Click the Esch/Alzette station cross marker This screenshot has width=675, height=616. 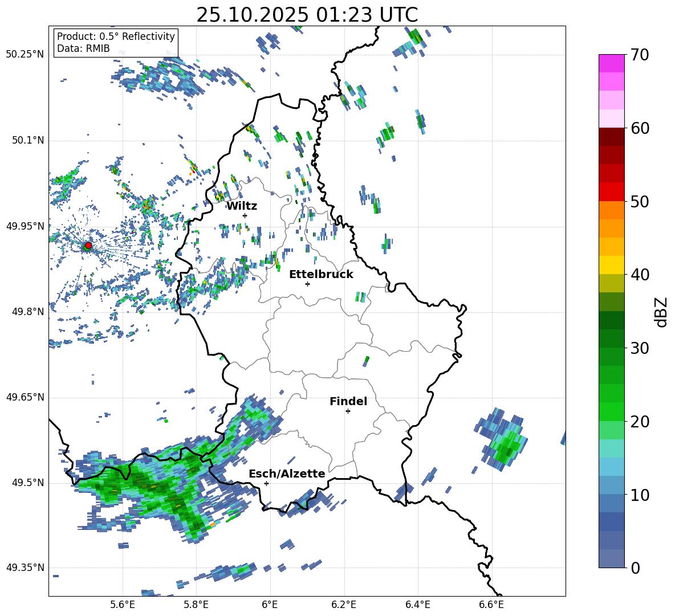(x=266, y=483)
